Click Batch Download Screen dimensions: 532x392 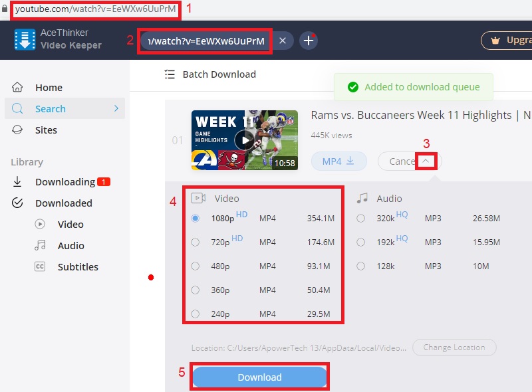[210, 74]
